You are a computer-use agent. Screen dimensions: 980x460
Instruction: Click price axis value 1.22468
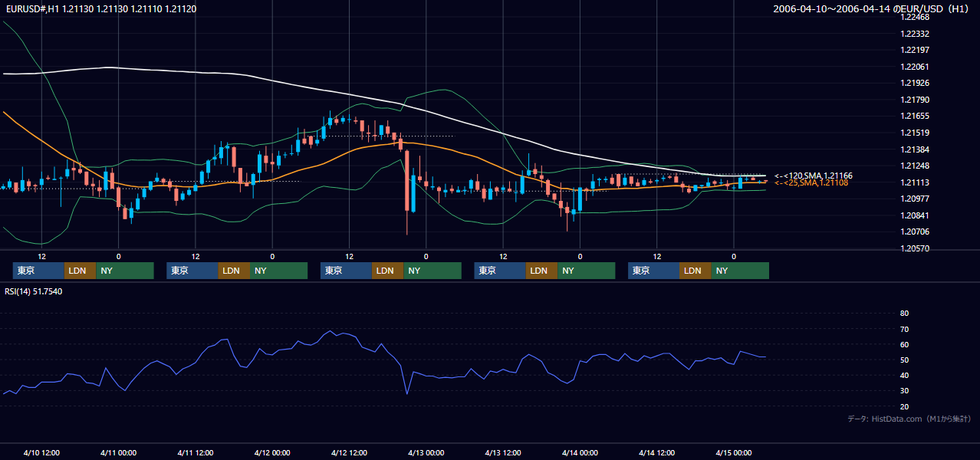913,17
